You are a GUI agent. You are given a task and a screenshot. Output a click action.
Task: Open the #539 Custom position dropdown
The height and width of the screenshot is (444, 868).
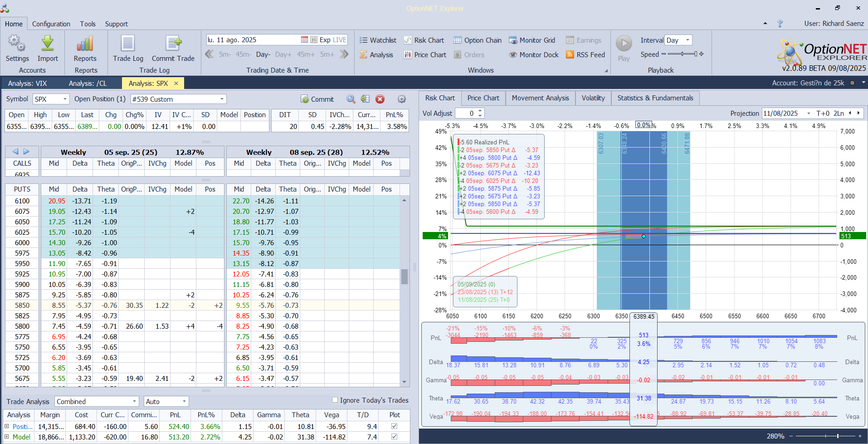[x=222, y=99]
